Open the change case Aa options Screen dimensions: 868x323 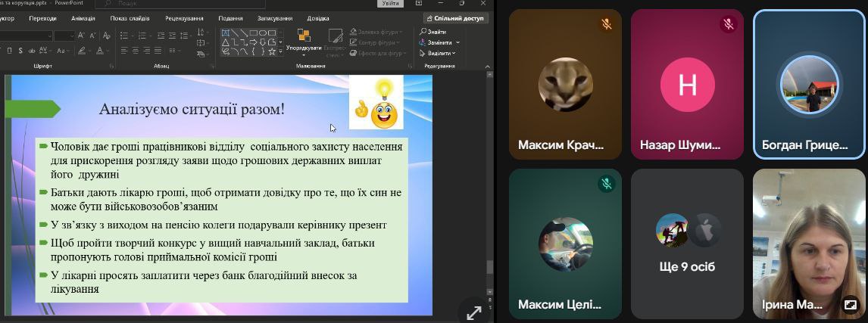point(62,51)
